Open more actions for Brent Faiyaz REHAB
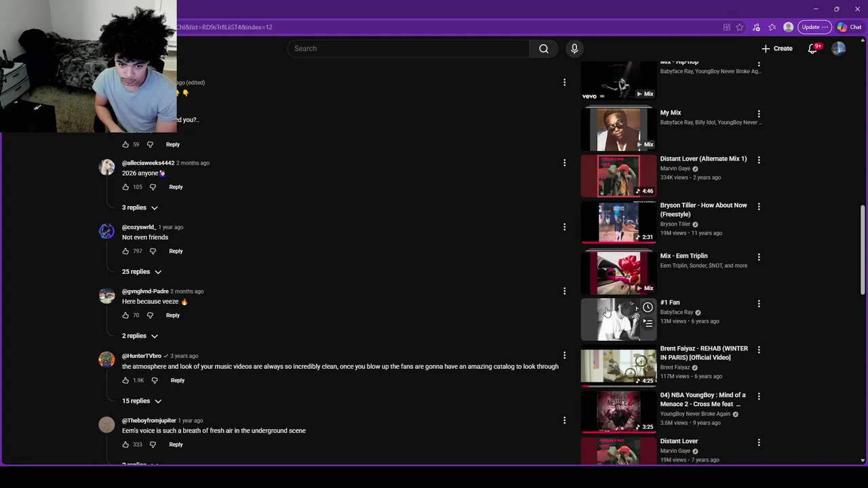This screenshot has width=868, height=488. [759, 350]
